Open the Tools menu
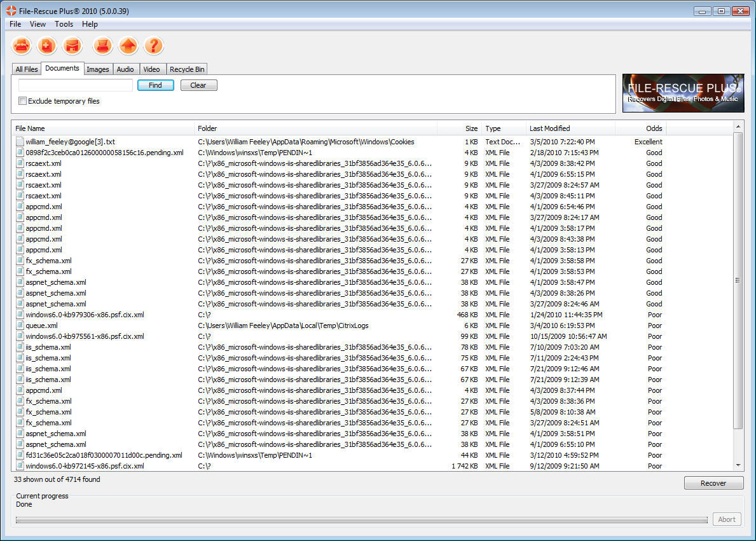Viewport: 756px width, 541px height. [64, 24]
